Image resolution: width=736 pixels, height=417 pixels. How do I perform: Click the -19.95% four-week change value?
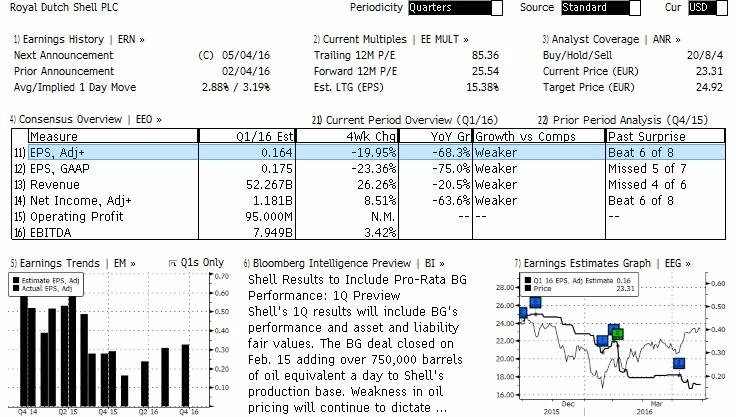click(x=374, y=153)
